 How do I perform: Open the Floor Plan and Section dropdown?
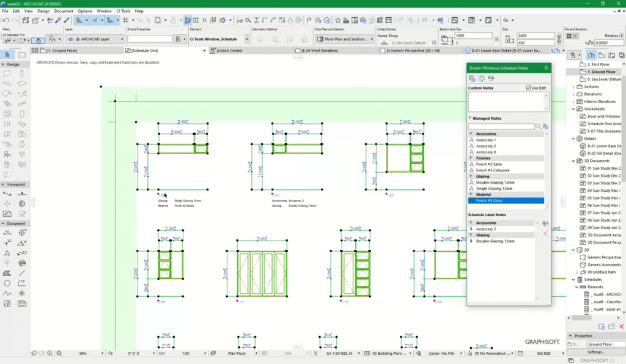pos(345,39)
